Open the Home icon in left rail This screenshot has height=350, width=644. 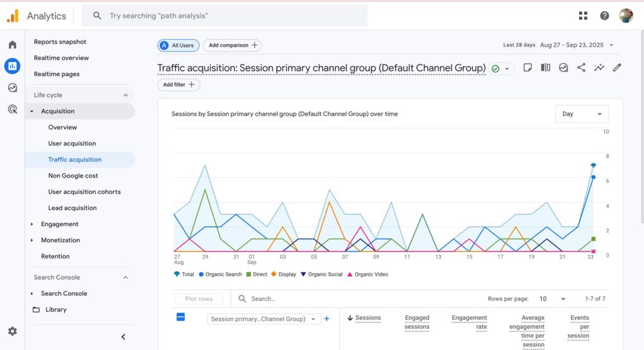pyautogui.click(x=13, y=45)
